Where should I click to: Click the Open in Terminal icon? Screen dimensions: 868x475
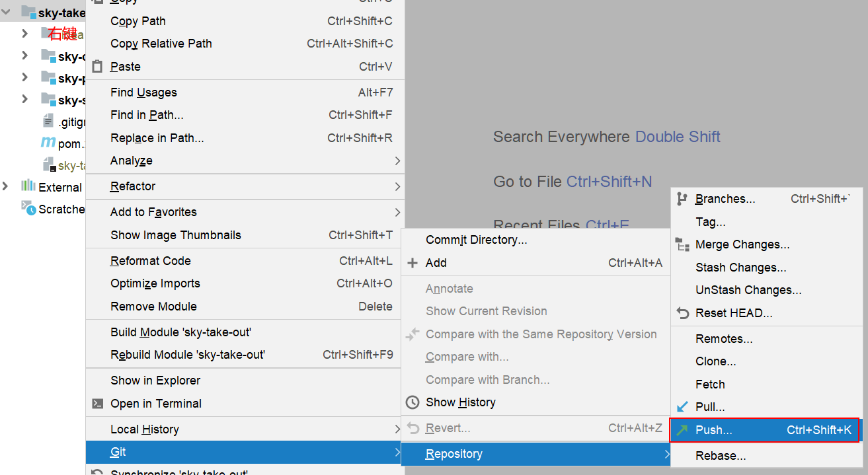click(x=97, y=404)
